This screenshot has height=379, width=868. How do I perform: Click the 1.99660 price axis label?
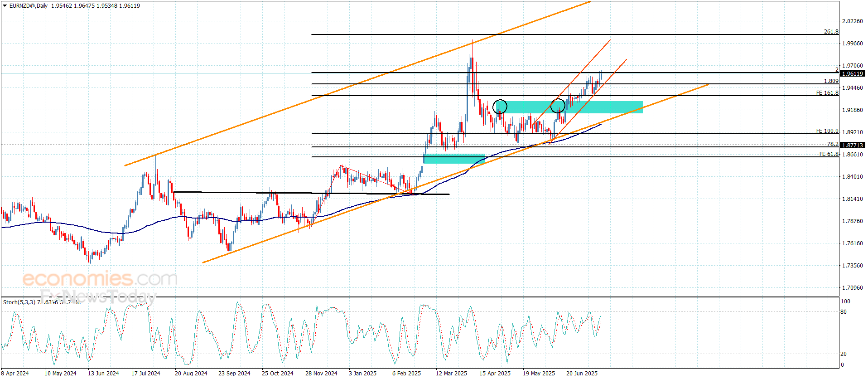click(852, 44)
